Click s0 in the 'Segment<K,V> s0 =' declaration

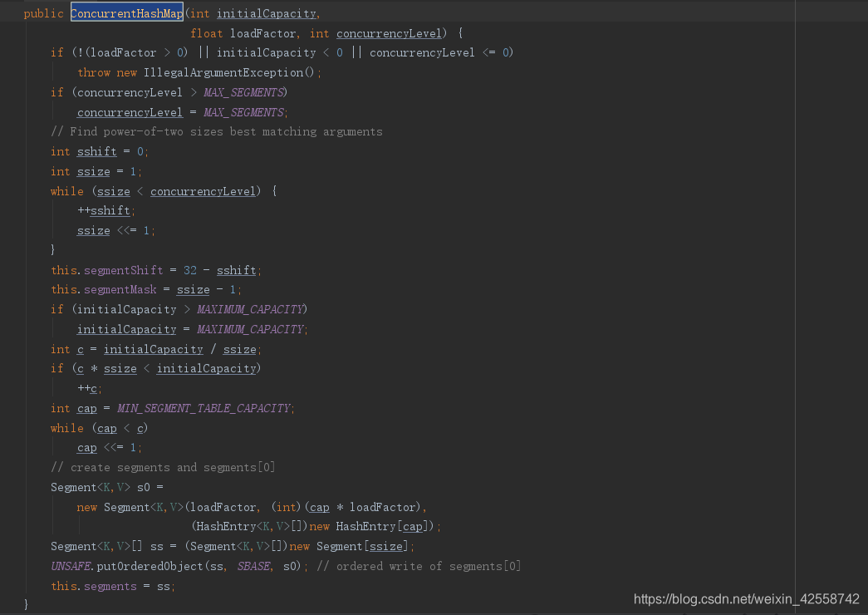(144, 488)
